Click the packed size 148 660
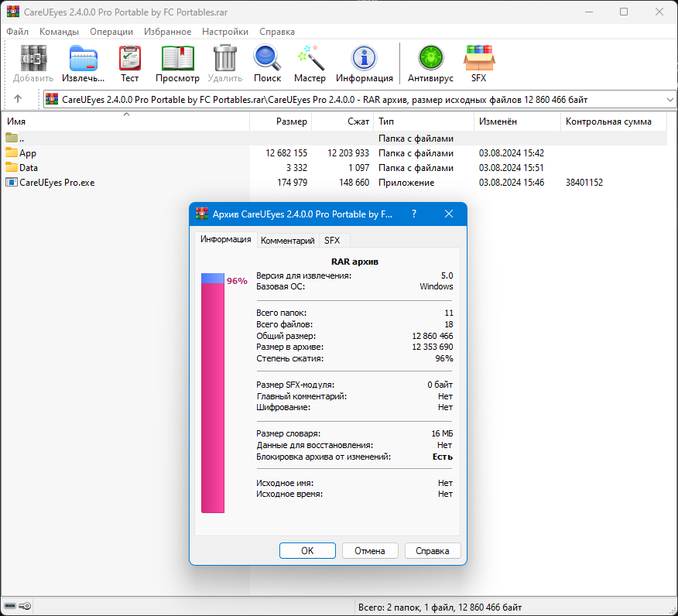Image resolution: width=678 pixels, height=616 pixels. [354, 183]
